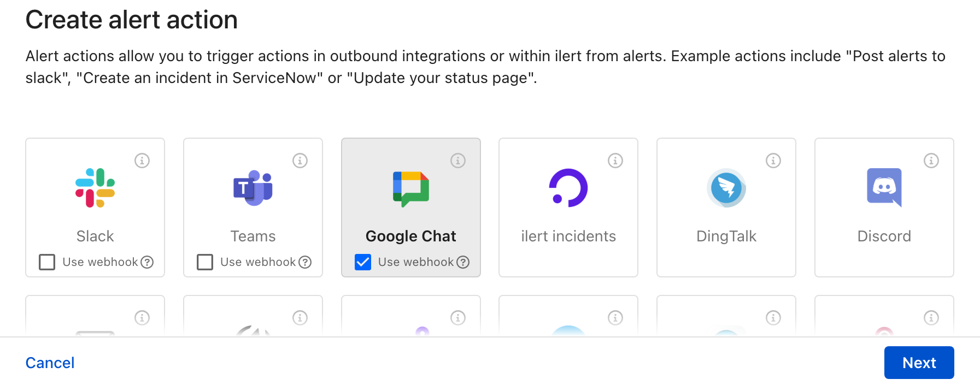This screenshot has height=385, width=980.
Task: Show webhook help for Google Chat
Action: pyautogui.click(x=463, y=262)
